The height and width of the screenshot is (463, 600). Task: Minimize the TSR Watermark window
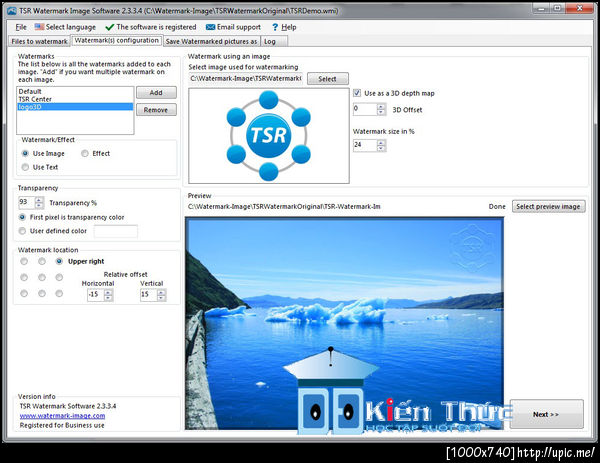coord(541,8)
